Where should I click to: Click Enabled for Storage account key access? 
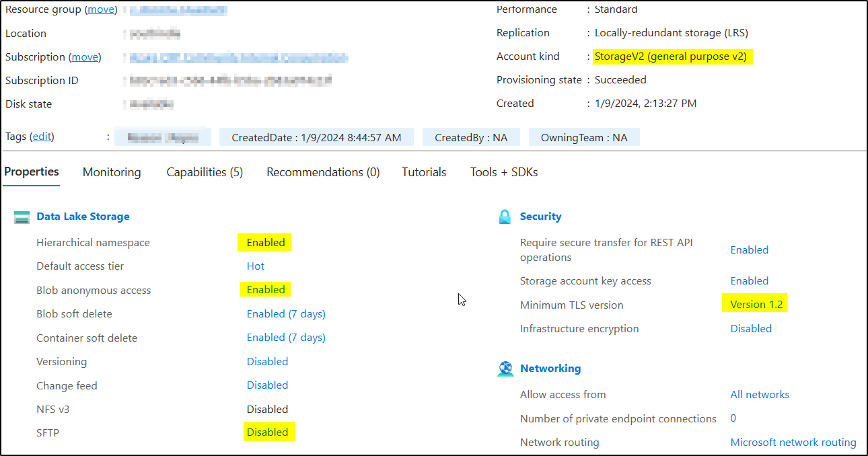750,281
